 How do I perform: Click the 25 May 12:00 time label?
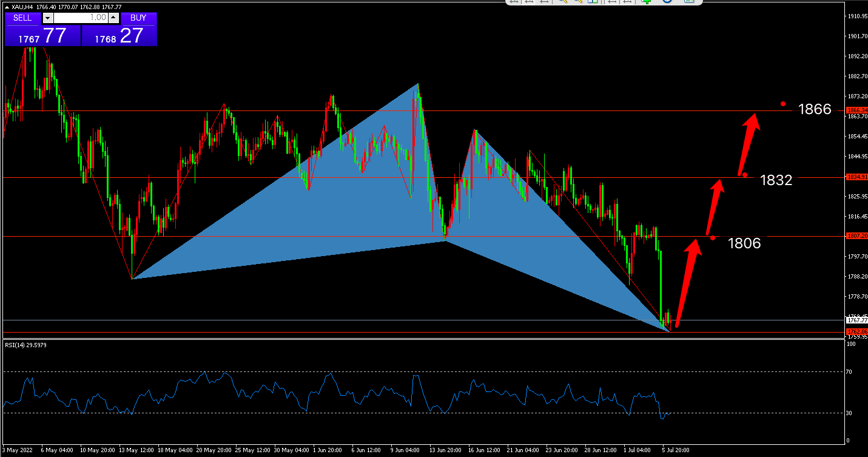(253, 450)
